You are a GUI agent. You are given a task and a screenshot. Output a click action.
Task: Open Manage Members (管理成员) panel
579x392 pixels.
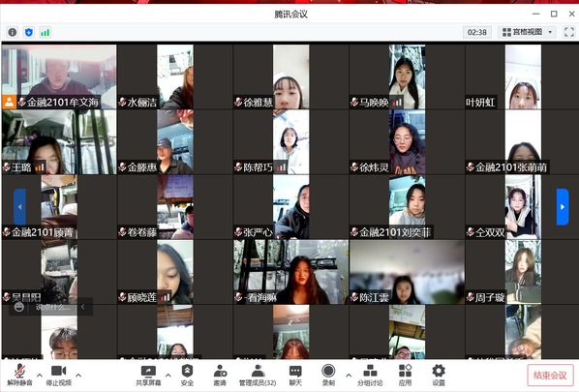tap(258, 375)
